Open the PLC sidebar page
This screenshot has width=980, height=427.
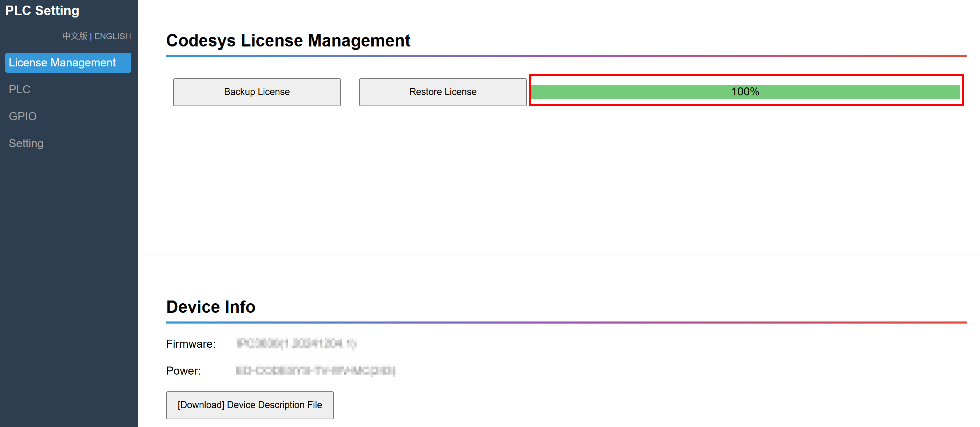pos(19,89)
